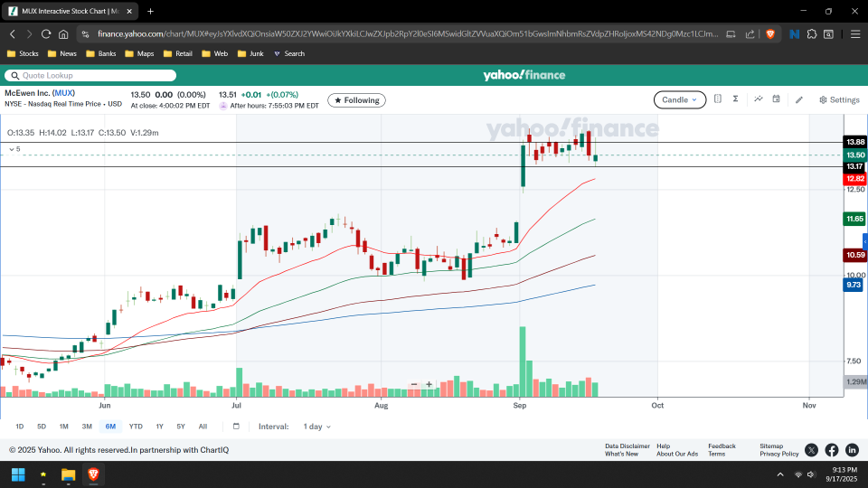
Task: Open the Stocks bookmarks folder
Action: (x=23, y=53)
